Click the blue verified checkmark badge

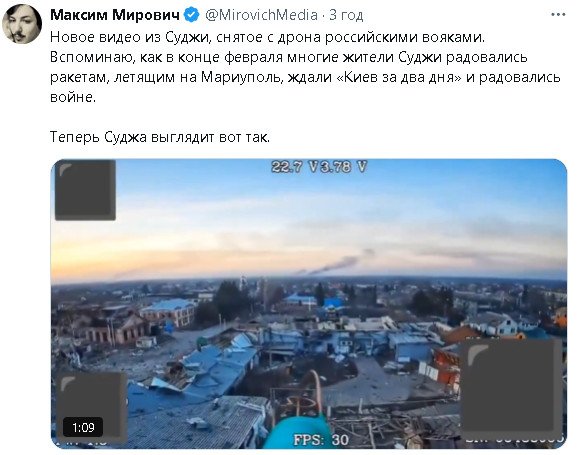[x=192, y=15]
